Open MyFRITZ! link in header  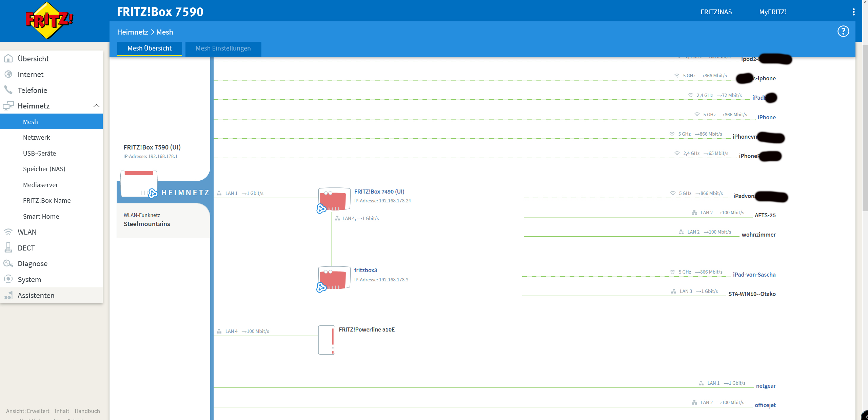[773, 12]
